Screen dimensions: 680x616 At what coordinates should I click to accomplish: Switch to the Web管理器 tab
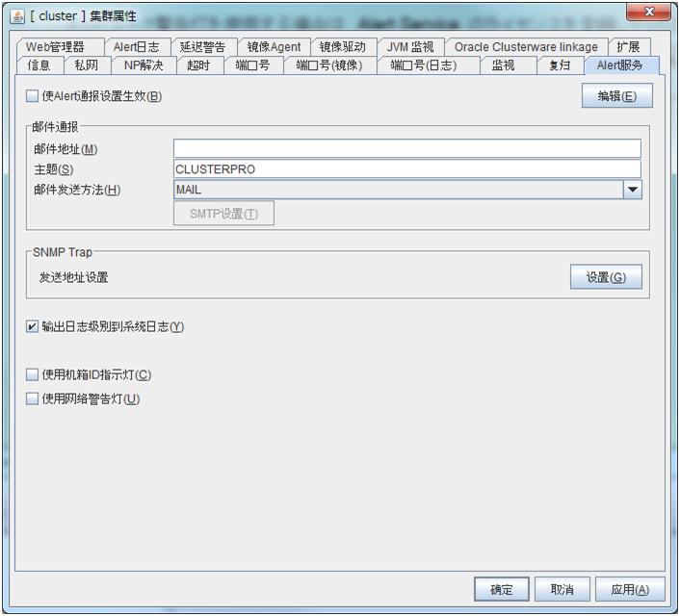click(55, 47)
